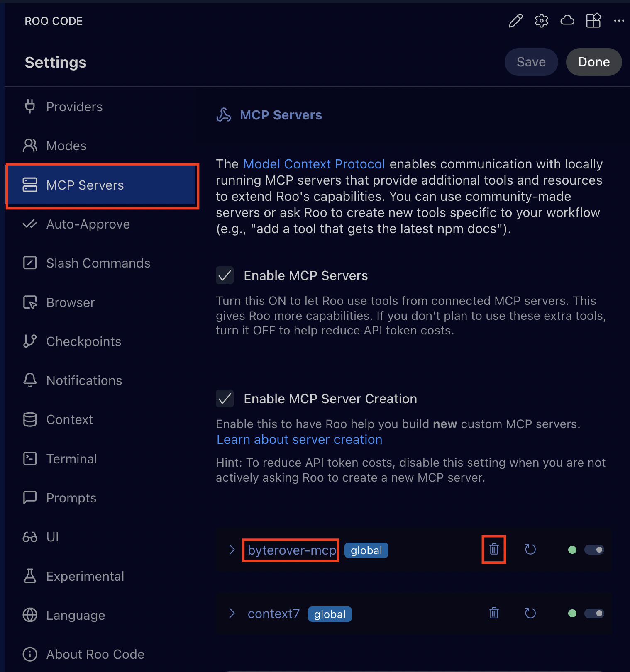Screen dimensions: 630x672
Task: Follow Learn about server creation link
Action: (299, 439)
